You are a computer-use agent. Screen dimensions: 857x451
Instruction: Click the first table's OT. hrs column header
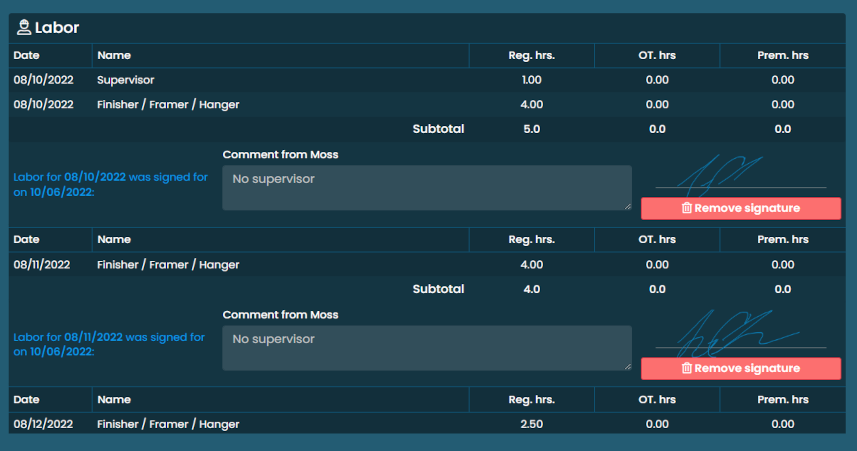click(656, 55)
